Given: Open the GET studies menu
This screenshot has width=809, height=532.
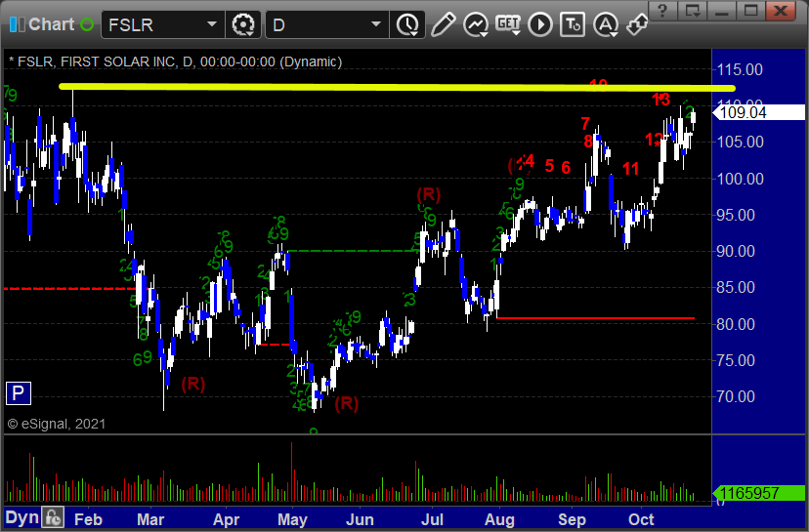Looking at the screenshot, I should point(508,24).
